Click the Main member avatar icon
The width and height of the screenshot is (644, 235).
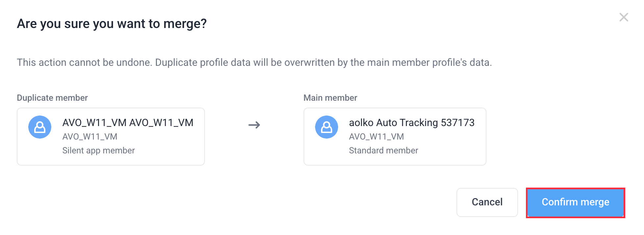coord(327,127)
